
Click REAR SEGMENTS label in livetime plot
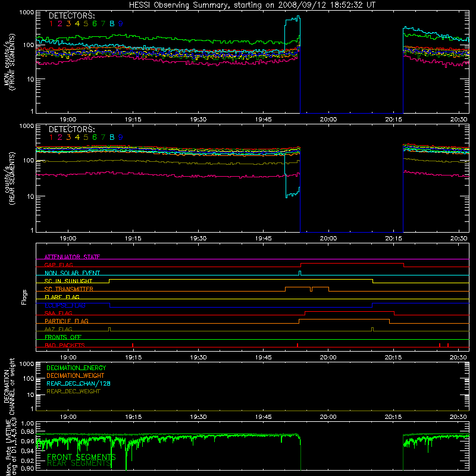79,463
